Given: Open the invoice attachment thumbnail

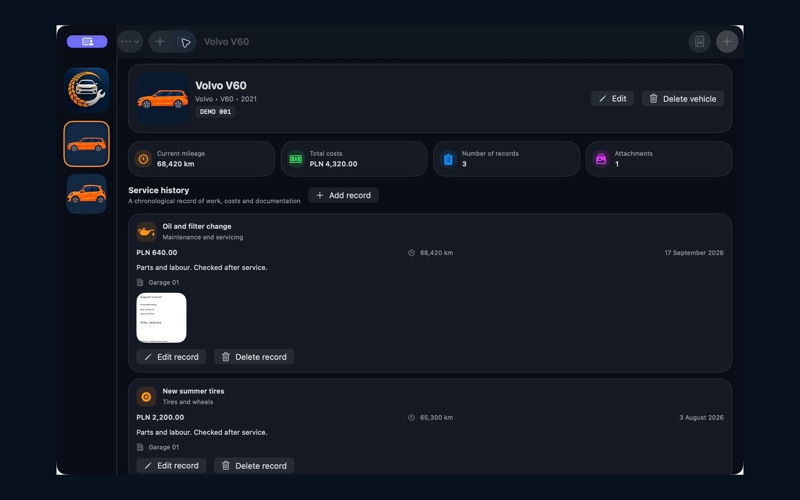Looking at the screenshot, I should pyautogui.click(x=161, y=317).
